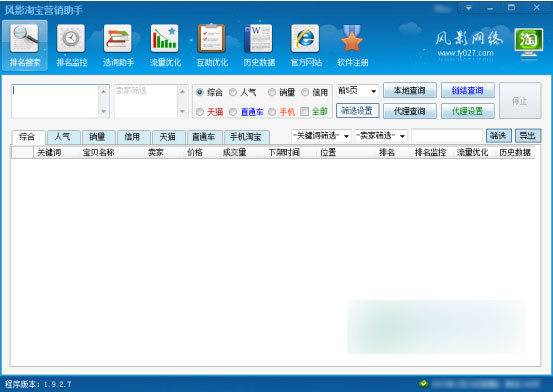Open the 软件注册 star medal icon
The height and width of the screenshot is (392, 553).
[x=352, y=38]
